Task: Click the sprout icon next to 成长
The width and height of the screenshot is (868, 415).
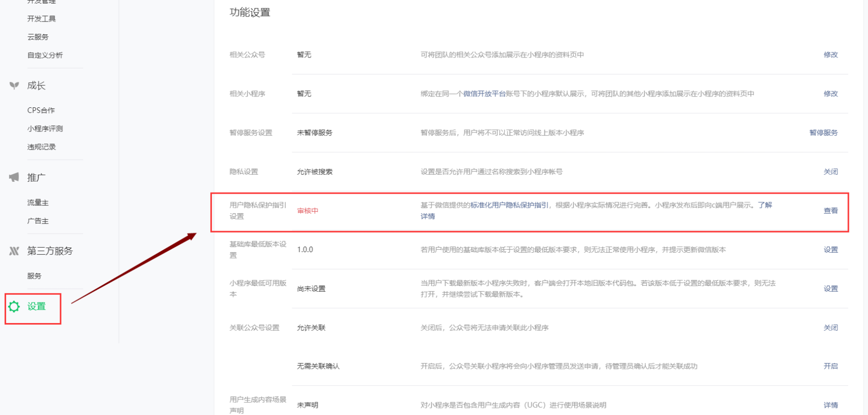Action: click(x=14, y=86)
